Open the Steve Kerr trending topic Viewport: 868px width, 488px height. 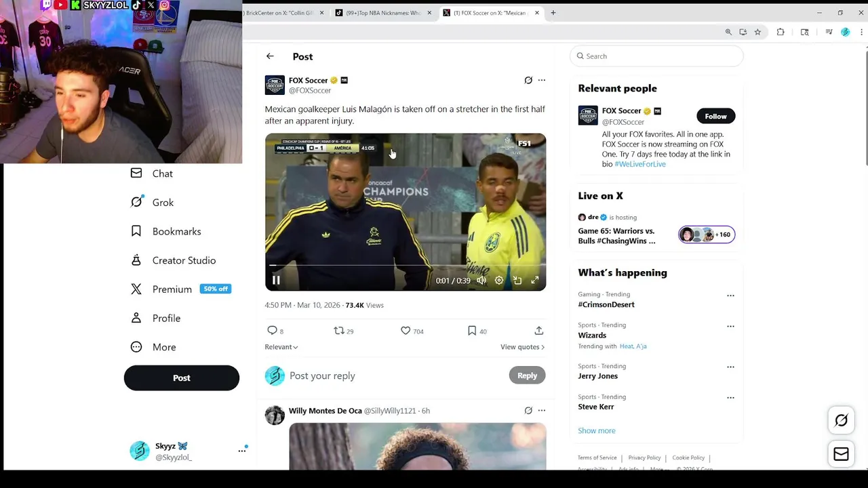(596, 407)
